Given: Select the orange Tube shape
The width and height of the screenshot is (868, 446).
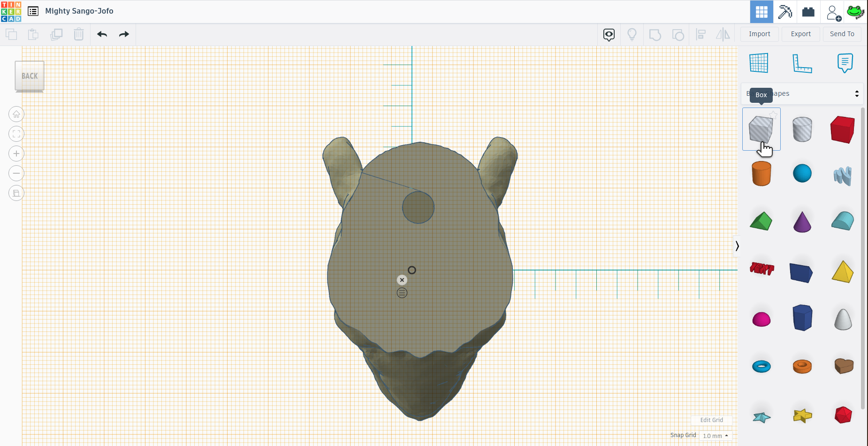Looking at the screenshot, I should coord(802,366).
